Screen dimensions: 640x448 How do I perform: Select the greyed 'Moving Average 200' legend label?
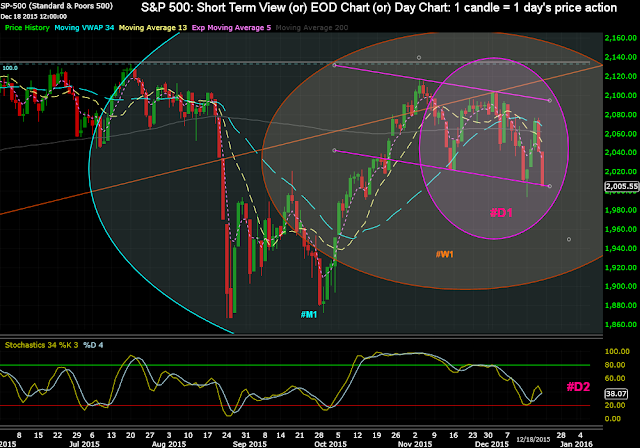point(312,28)
